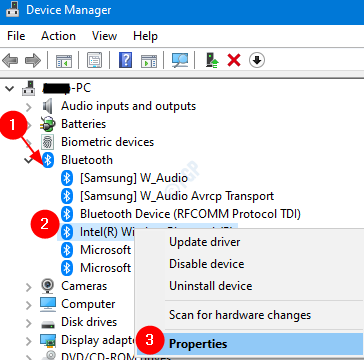Select [Samsung] W_Audio Avrcp Transport

(177, 196)
